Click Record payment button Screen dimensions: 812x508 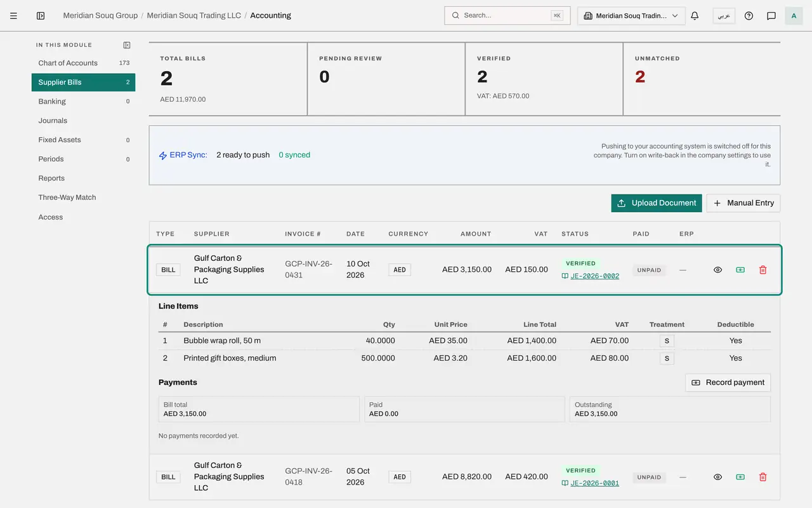pyautogui.click(x=728, y=382)
